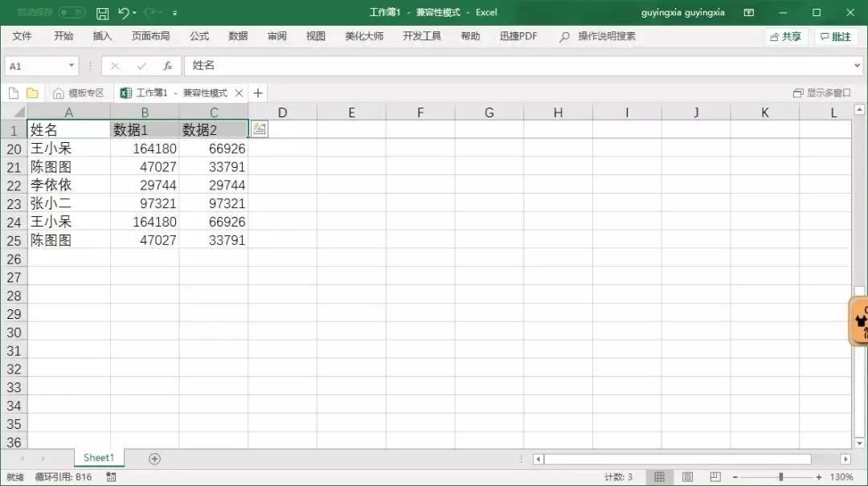The image size is (868, 486).
Task: Click the Page Layout view icon in status bar
Action: tap(690, 476)
